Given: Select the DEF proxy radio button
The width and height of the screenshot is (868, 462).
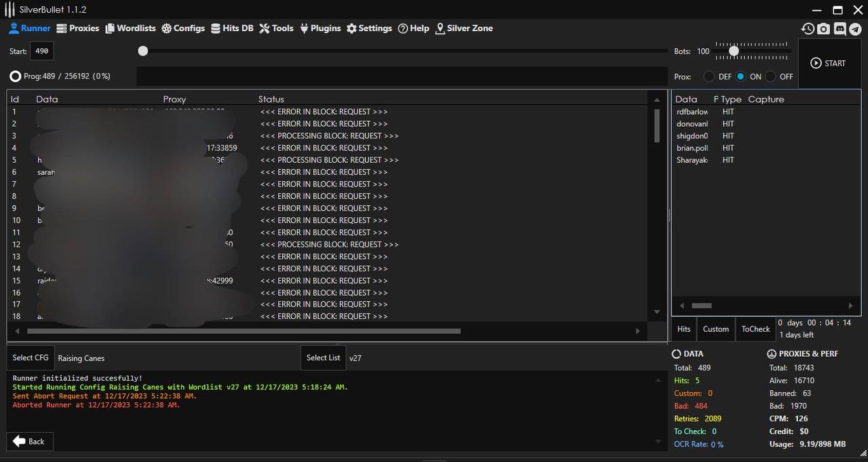Looking at the screenshot, I should [x=709, y=77].
